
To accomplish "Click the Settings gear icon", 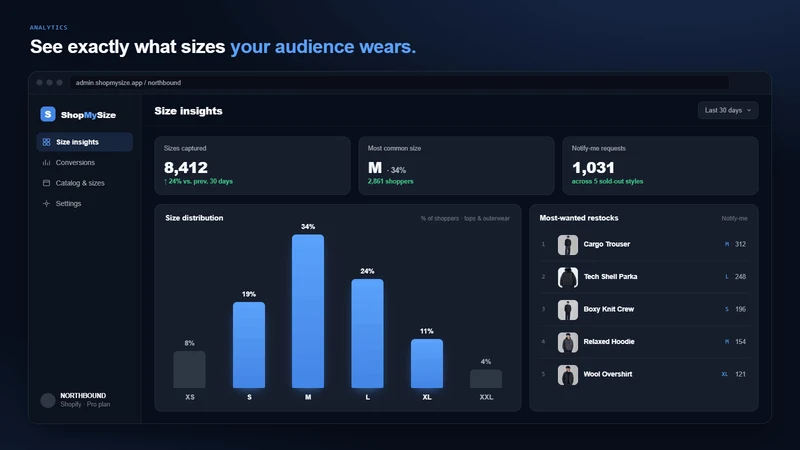I will (46, 203).
